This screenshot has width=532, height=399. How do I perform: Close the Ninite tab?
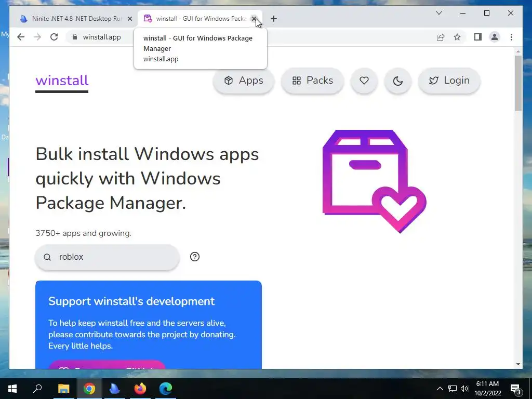pyautogui.click(x=129, y=19)
